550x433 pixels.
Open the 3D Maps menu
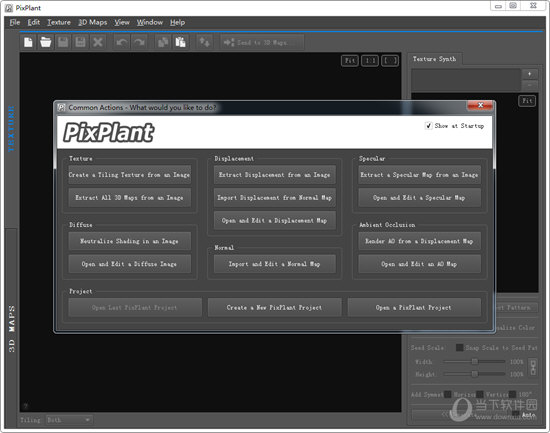(93, 22)
